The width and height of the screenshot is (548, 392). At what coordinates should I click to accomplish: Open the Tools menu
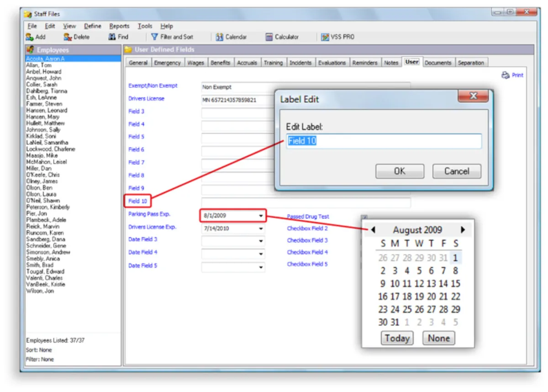(145, 26)
